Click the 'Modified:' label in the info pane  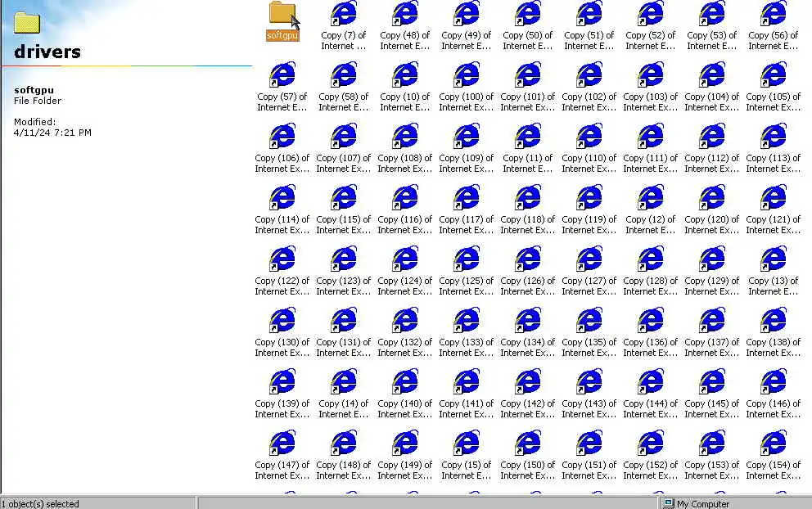point(34,122)
